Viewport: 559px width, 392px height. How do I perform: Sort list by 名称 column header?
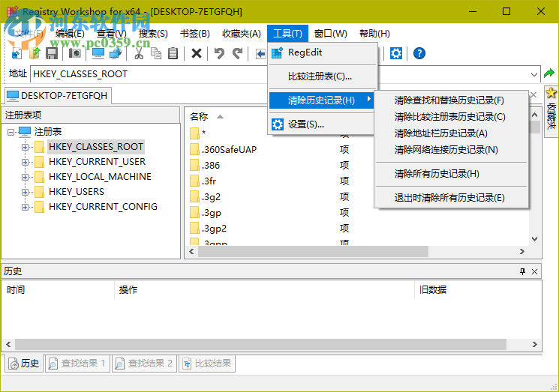pos(199,117)
